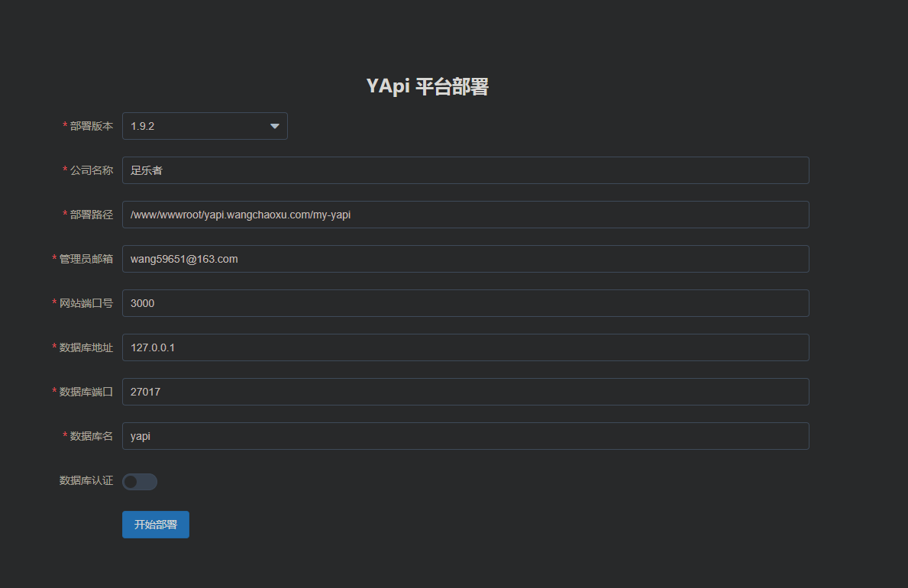The image size is (908, 588).
Task: Select the 管理员邮箱 email field
Action: coord(466,259)
